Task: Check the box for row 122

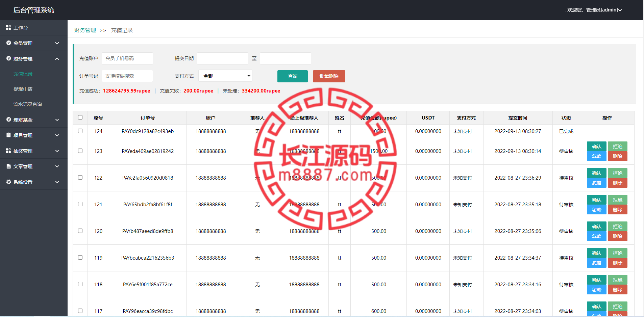Action: coord(80,177)
